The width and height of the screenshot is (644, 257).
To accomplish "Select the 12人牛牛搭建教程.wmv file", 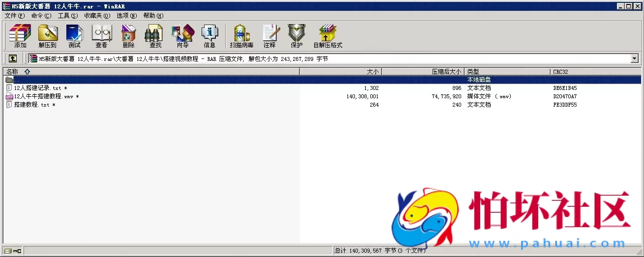I will click(43, 96).
